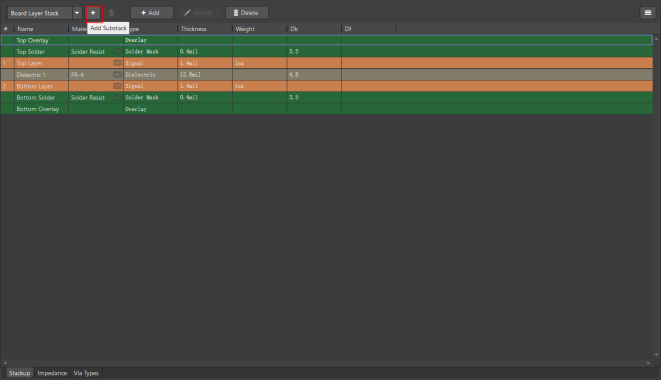Click the Dielectric 1 thickness cell
Viewport: 662px width, 380px height.
[x=205, y=75]
